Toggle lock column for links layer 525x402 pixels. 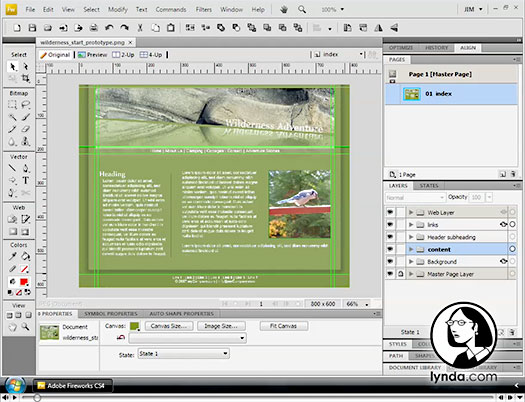[x=400, y=225]
